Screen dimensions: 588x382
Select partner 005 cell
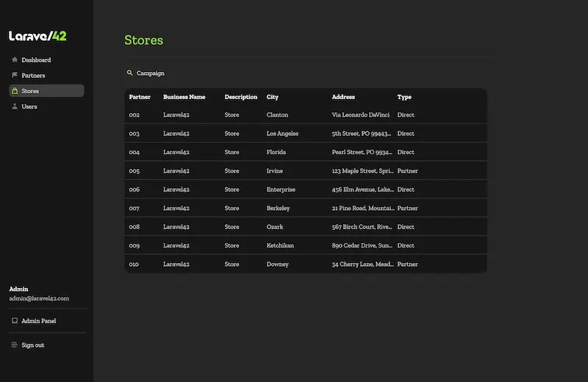(x=135, y=171)
